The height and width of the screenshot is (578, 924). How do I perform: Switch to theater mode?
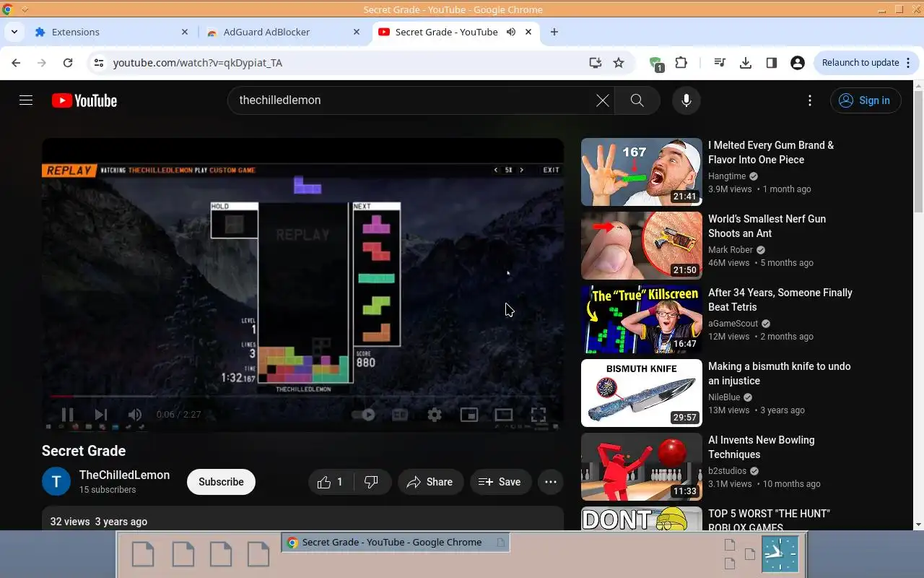(504, 415)
